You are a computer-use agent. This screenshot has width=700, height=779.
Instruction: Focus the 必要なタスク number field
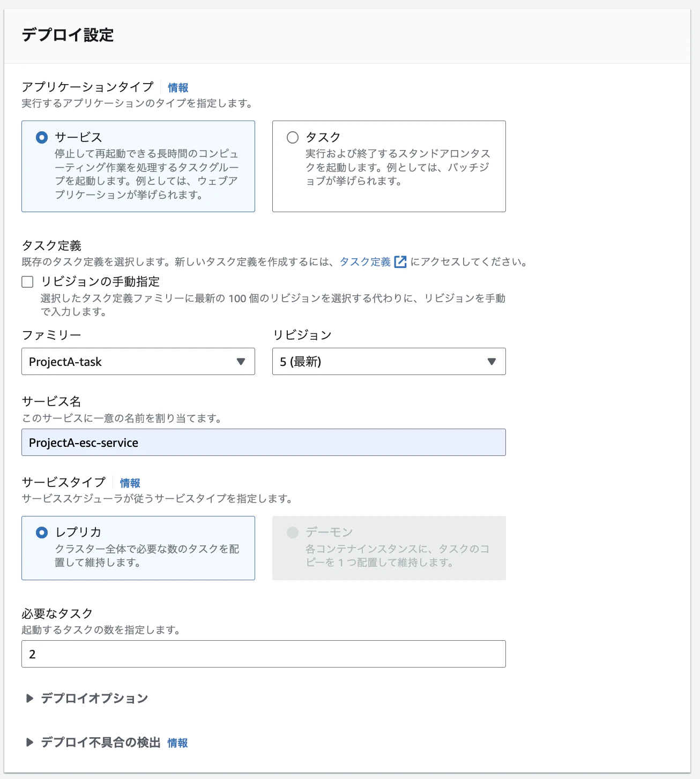tap(264, 654)
